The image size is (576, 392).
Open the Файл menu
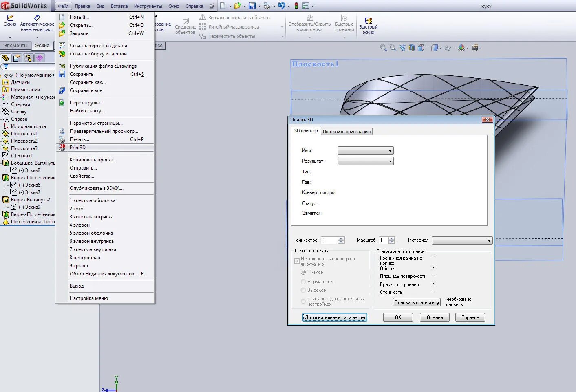[63, 6]
